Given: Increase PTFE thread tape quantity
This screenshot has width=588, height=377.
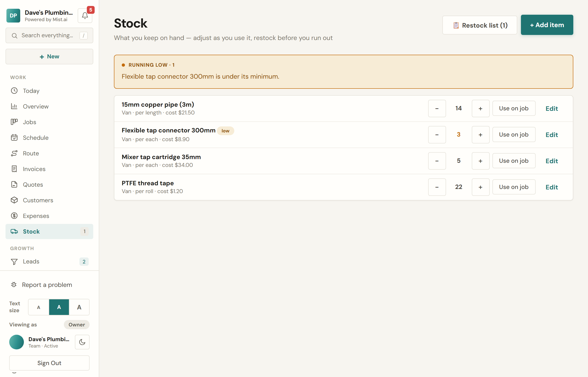Looking at the screenshot, I should tap(480, 187).
